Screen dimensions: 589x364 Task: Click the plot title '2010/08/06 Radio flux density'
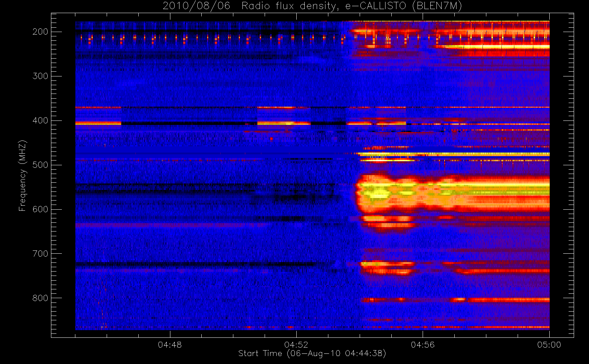[x=312, y=6]
